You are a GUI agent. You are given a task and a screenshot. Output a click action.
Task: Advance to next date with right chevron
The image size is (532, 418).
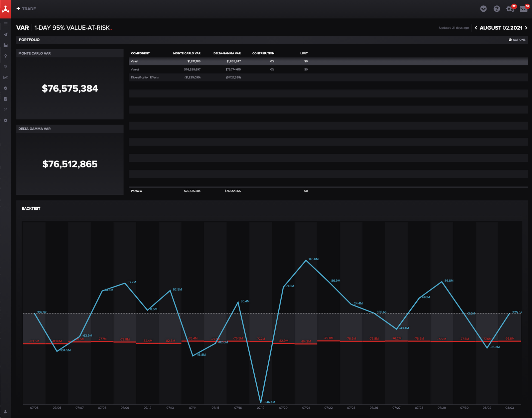click(x=526, y=28)
